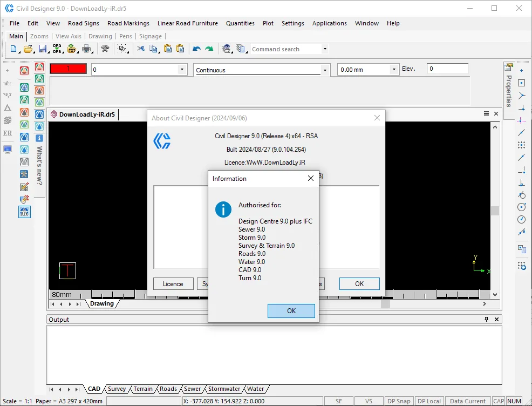Click the Command search input field
This screenshot has width=532, height=406.
(285, 49)
